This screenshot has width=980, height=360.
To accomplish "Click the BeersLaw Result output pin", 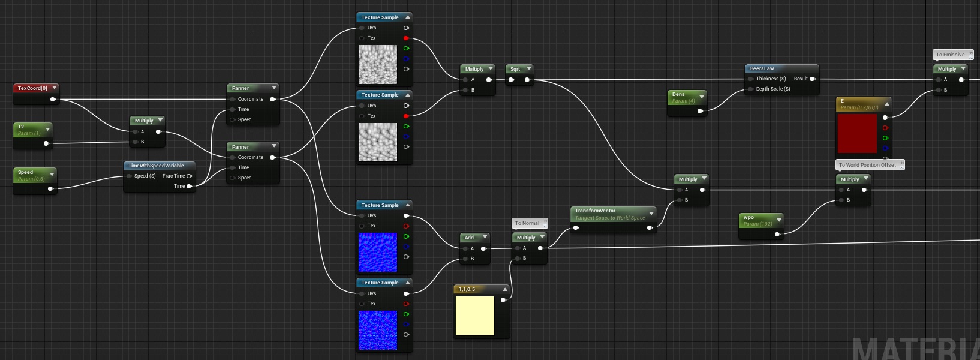I will [813, 79].
